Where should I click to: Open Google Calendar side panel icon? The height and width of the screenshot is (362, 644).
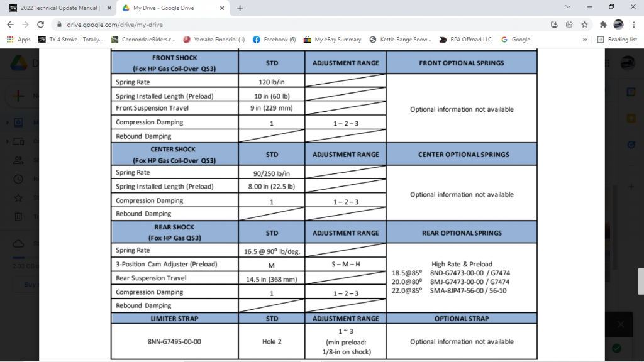coord(631,92)
